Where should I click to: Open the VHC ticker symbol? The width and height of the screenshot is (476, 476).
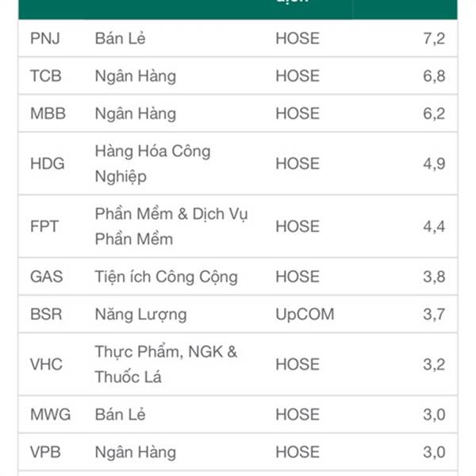(x=47, y=364)
